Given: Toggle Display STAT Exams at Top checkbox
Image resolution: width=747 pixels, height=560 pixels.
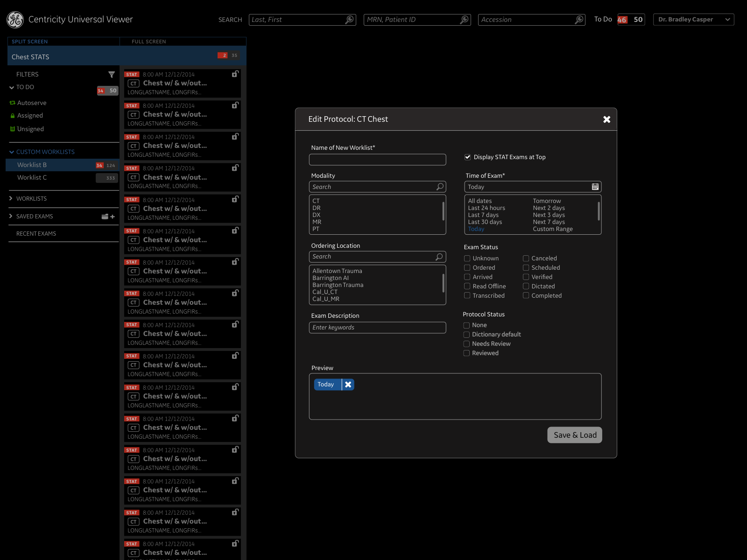Looking at the screenshot, I should 467,157.
